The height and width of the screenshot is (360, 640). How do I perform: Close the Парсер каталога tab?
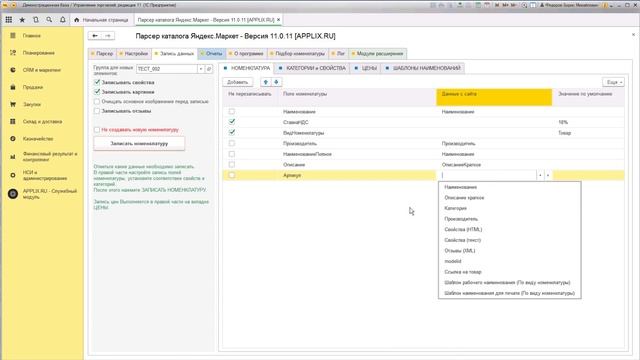[x=279, y=20]
